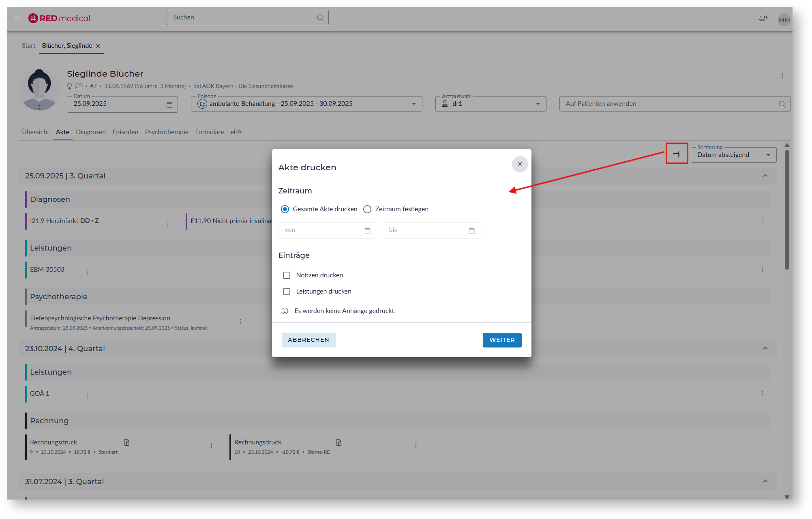Switch to the Diagnosen tab
812x519 pixels.
(x=90, y=132)
